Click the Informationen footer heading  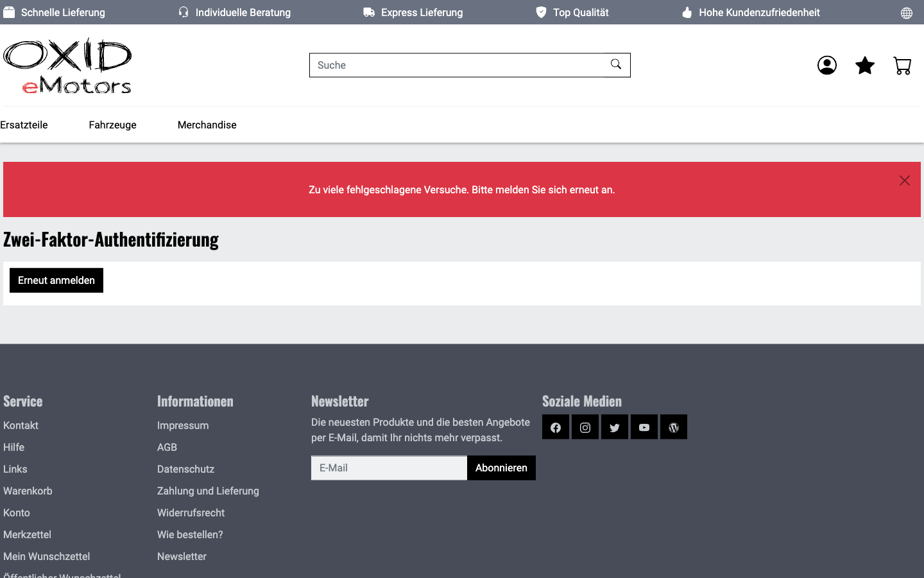click(195, 401)
